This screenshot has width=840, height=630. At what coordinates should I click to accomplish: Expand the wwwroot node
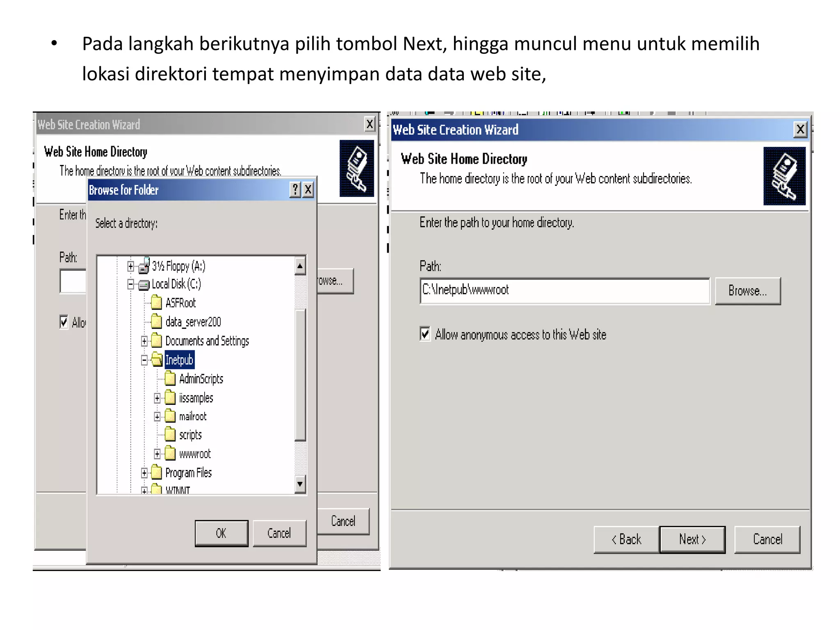pos(157,454)
